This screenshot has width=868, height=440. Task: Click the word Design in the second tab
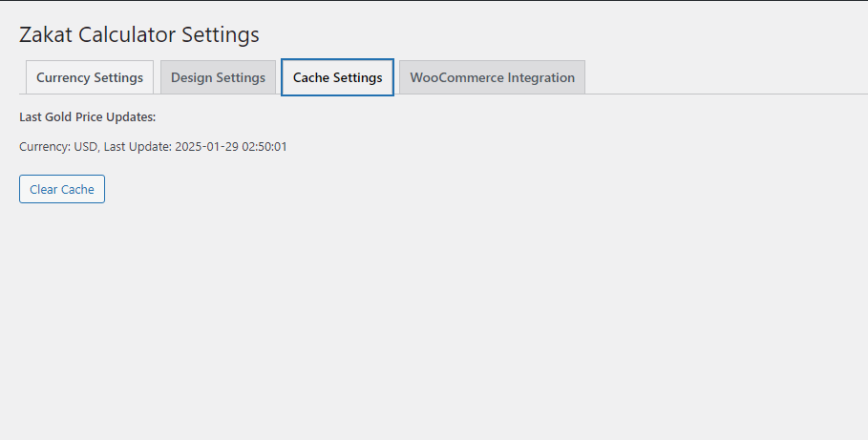pyautogui.click(x=191, y=77)
